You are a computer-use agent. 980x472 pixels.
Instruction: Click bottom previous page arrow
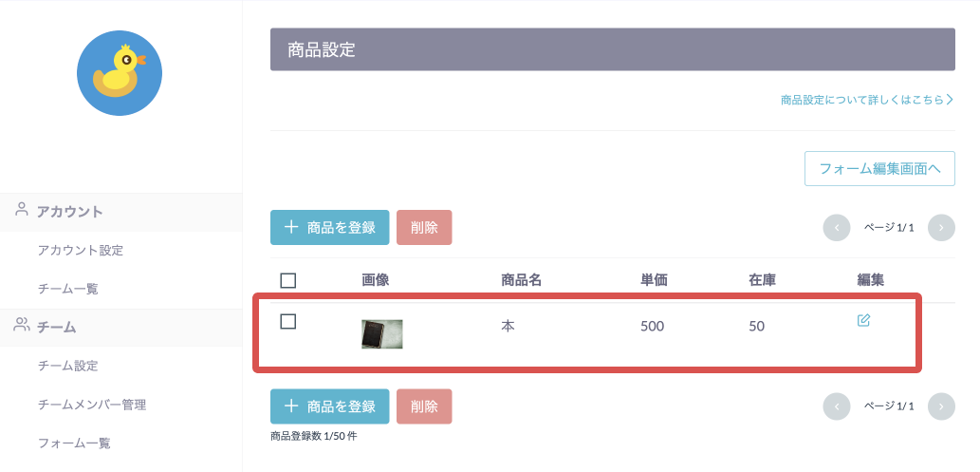point(837,406)
